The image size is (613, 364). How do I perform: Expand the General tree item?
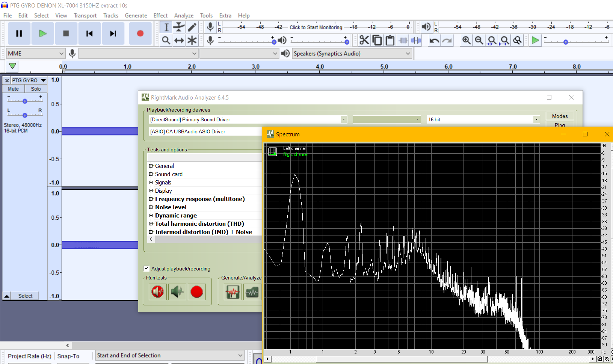coord(151,166)
